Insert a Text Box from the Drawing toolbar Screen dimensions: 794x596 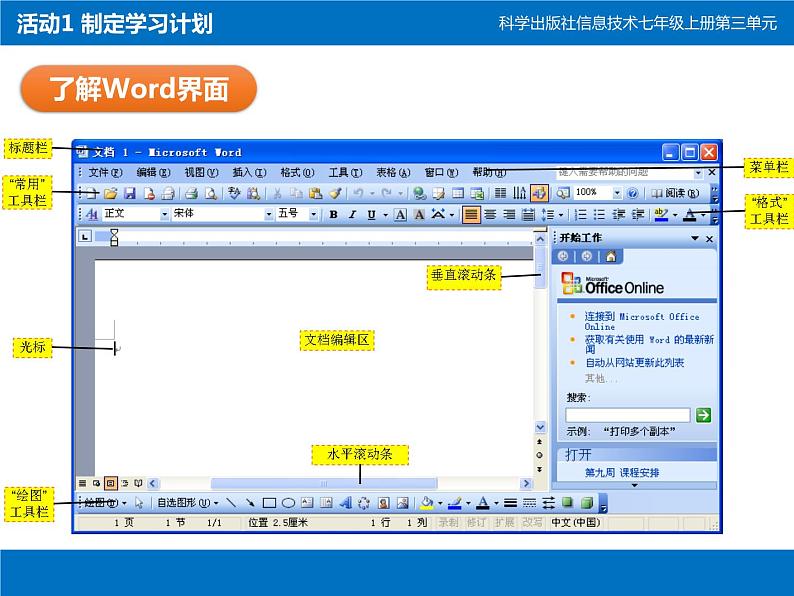tap(307, 503)
